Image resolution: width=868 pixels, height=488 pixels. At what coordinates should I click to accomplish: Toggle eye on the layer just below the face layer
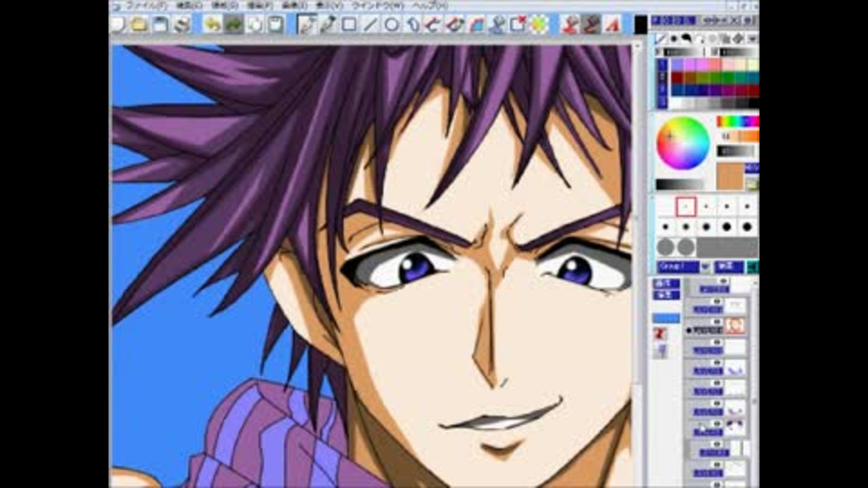(717, 343)
